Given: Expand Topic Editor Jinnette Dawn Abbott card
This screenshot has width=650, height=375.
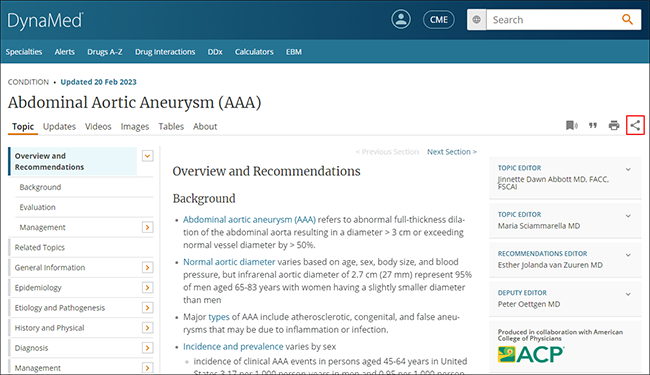Looking at the screenshot, I should point(628,169).
